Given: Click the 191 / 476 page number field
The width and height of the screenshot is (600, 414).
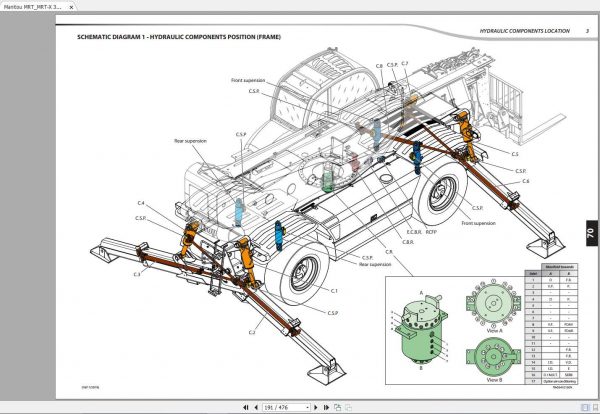Looking at the screenshot, I should pyautogui.click(x=284, y=408).
